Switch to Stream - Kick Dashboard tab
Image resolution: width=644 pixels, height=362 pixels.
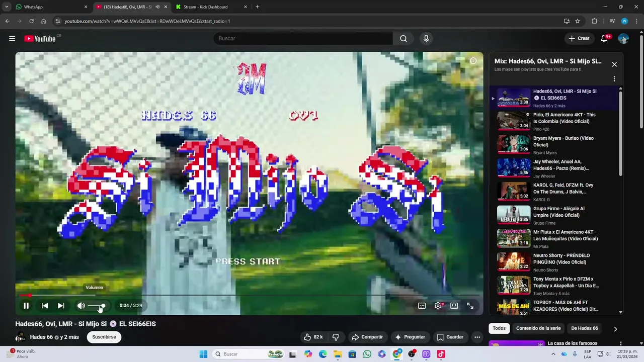(211, 7)
